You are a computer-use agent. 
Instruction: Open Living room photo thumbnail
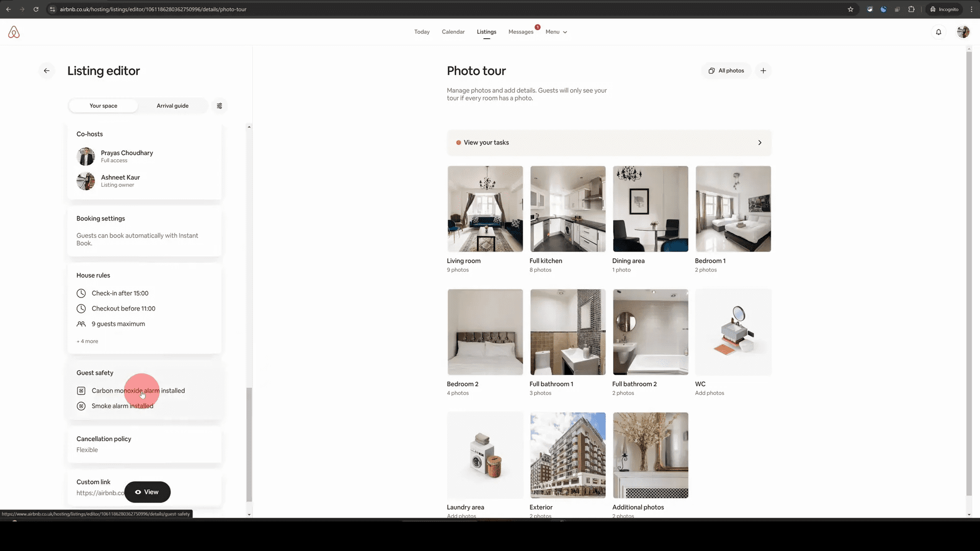pyautogui.click(x=485, y=209)
